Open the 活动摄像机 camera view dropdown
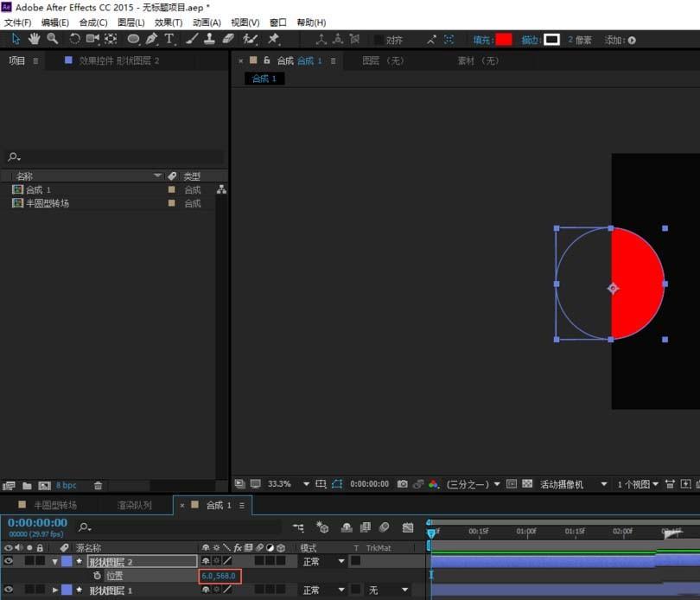The height and width of the screenshot is (600, 700). pyautogui.click(x=603, y=484)
